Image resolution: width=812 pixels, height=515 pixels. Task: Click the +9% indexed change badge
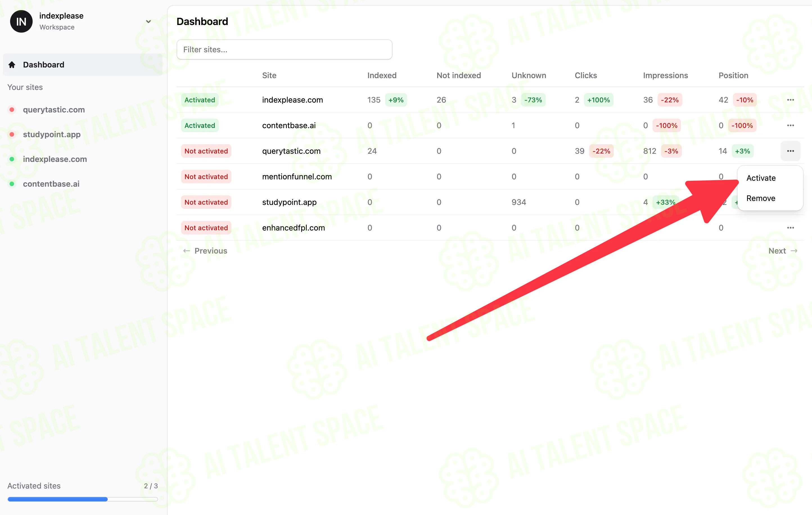click(396, 100)
